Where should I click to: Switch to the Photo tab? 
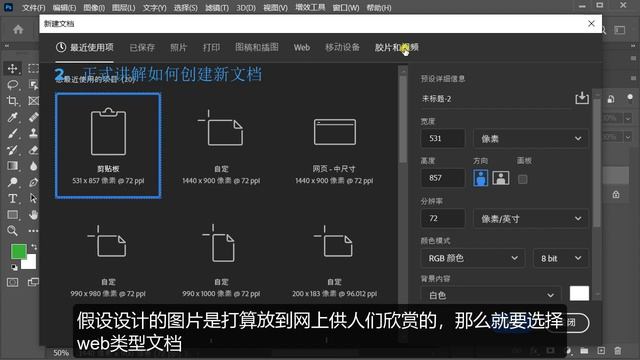coord(178,47)
